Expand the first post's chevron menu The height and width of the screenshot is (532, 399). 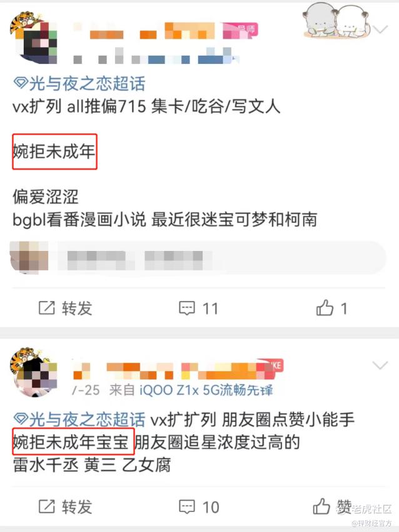click(x=380, y=29)
